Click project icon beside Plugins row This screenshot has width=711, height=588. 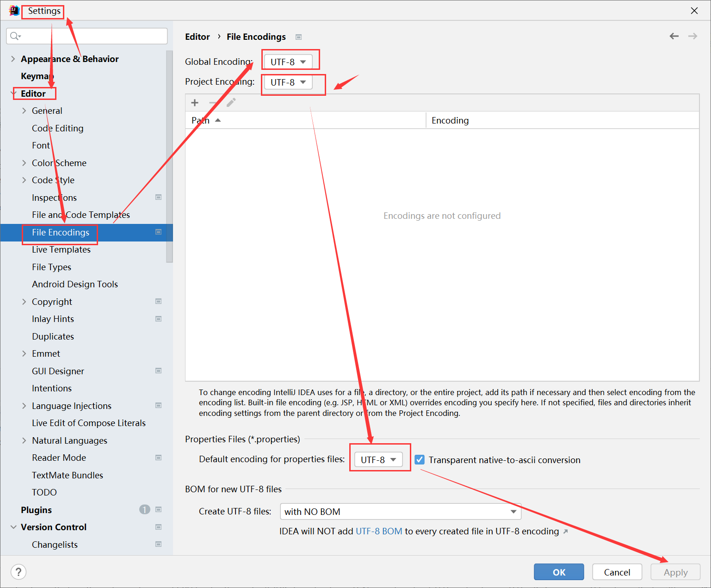(x=158, y=509)
